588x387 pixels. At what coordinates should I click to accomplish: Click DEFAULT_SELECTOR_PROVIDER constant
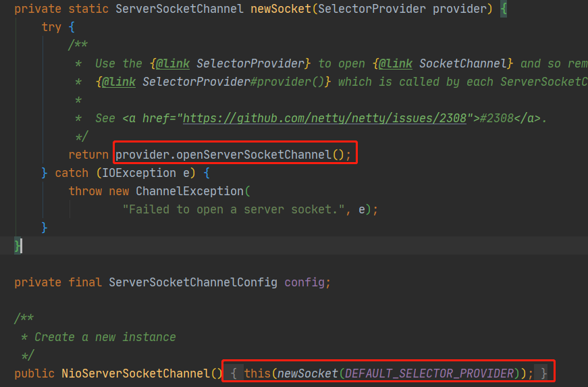tap(429, 373)
